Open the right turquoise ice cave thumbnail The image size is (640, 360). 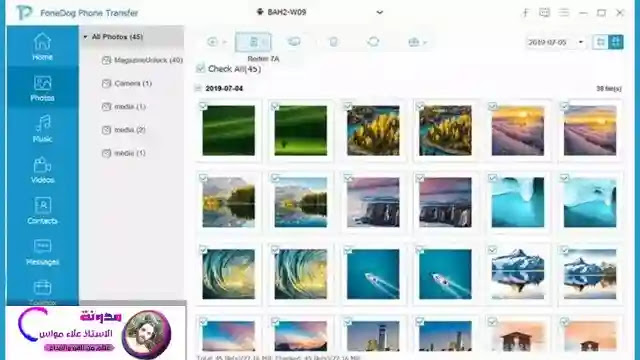click(x=590, y=202)
